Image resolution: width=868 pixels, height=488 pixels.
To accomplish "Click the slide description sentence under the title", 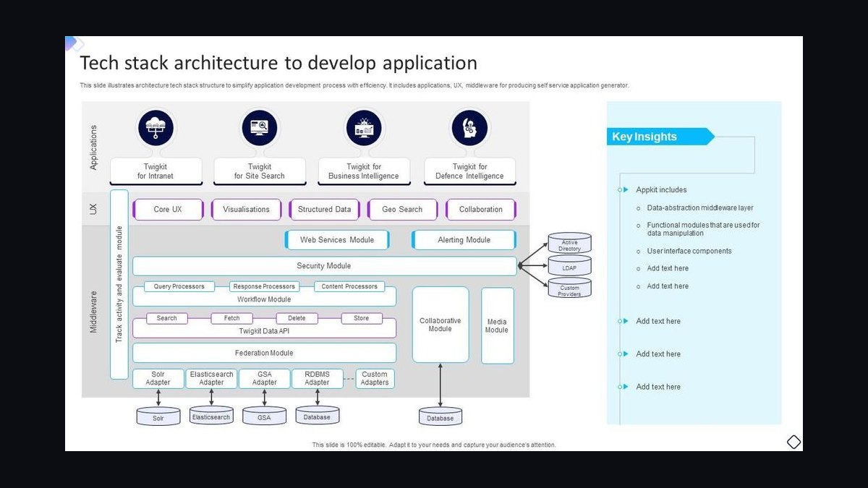I will pos(354,85).
